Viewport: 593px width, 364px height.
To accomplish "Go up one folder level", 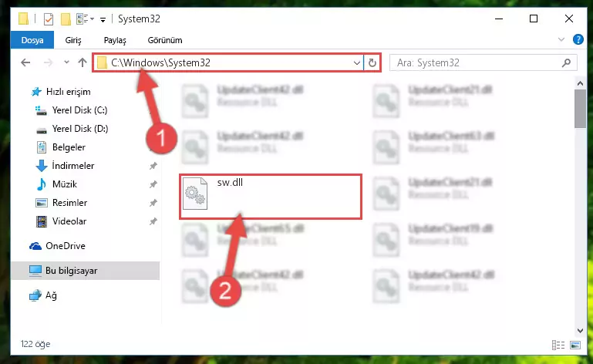I will [82, 62].
